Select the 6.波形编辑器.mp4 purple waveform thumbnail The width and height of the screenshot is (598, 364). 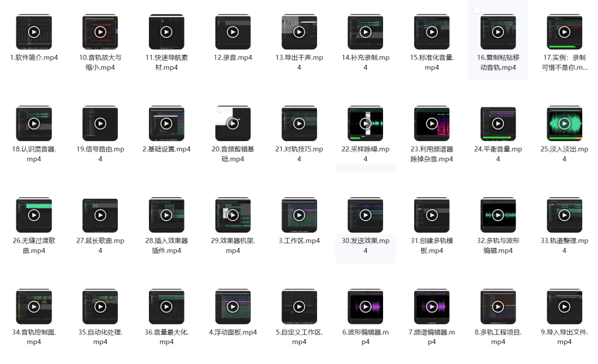click(365, 307)
